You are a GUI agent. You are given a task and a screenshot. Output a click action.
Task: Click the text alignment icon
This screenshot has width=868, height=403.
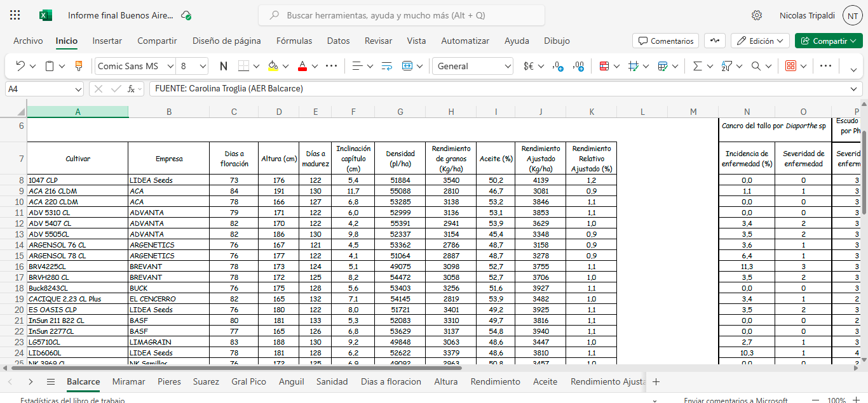[x=357, y=66]
